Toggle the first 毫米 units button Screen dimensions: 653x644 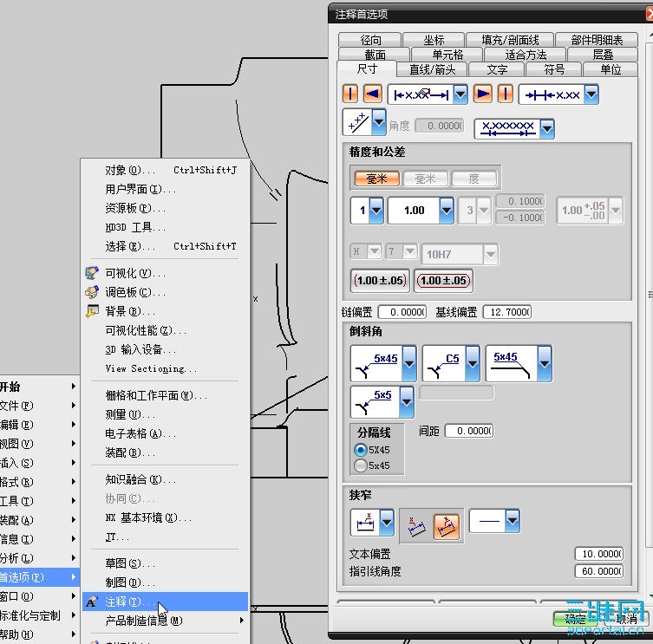(377, 179)
